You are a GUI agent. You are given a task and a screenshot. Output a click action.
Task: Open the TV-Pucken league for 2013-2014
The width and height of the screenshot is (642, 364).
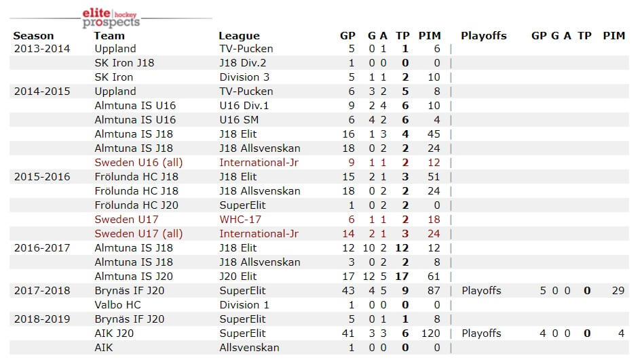tap(246, 49)
